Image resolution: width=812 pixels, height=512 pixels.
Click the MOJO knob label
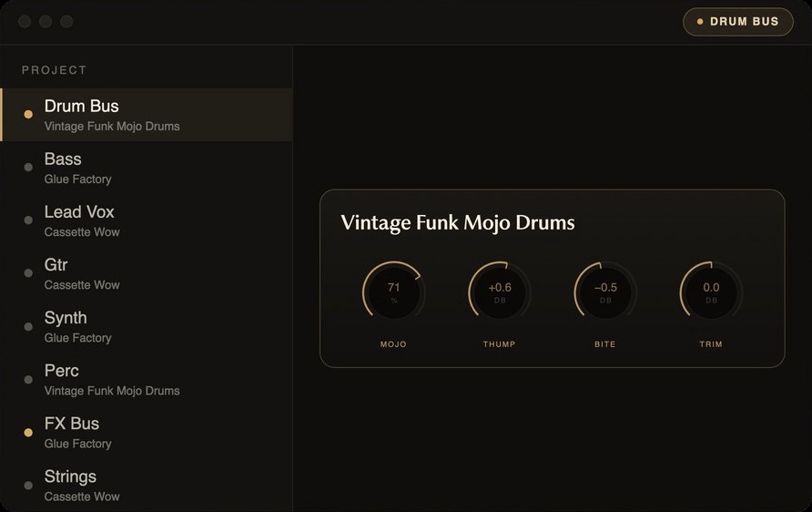click(393, 344)
